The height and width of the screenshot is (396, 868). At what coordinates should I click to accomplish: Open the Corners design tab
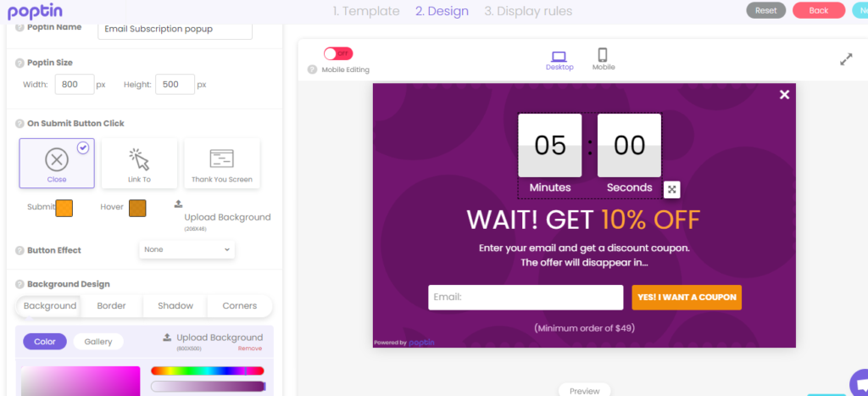click(x=240, y=306)
